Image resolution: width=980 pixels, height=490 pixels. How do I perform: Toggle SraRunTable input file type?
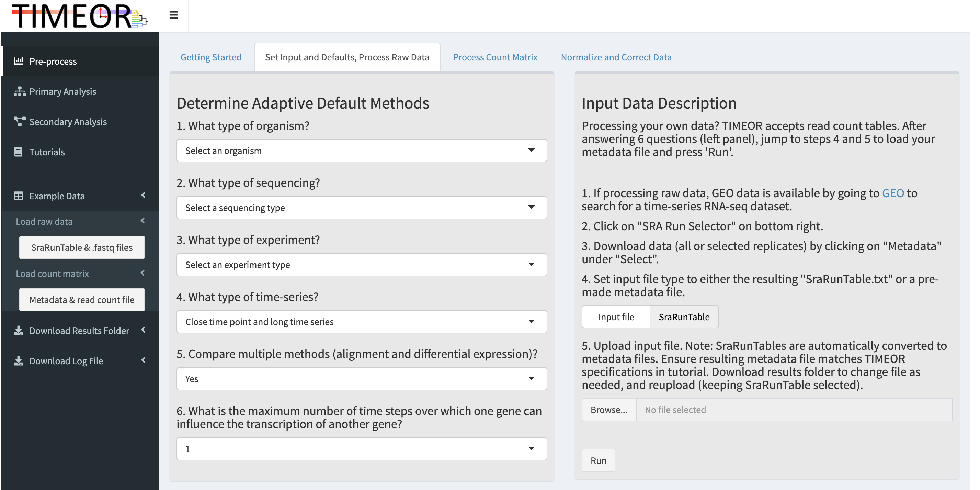click(684, 317)
